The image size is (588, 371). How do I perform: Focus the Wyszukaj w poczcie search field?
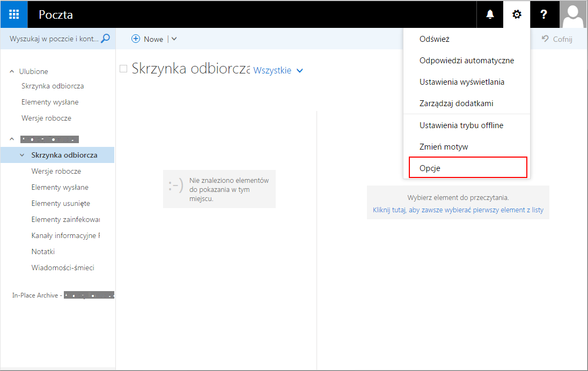[54, 39]
